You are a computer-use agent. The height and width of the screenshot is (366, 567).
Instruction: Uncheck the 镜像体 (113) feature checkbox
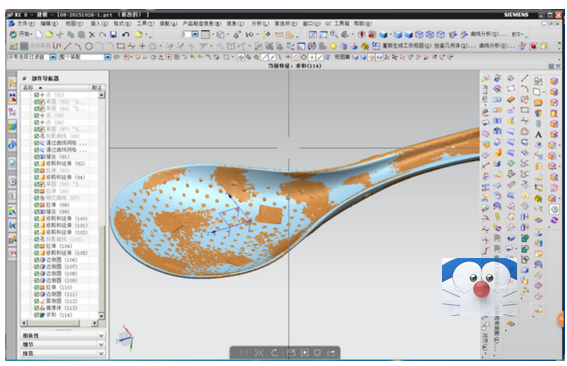pyautogui.click(x=37, y=308)
